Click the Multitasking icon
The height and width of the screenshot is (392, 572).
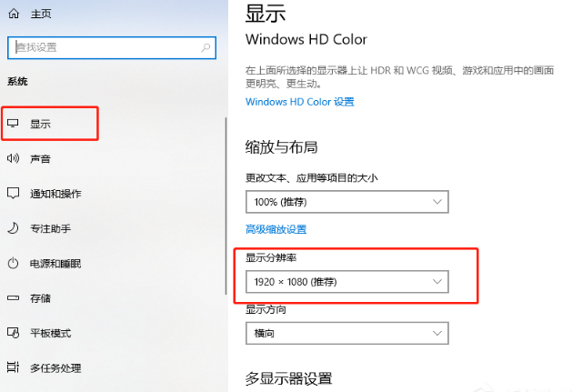point(13,368)
